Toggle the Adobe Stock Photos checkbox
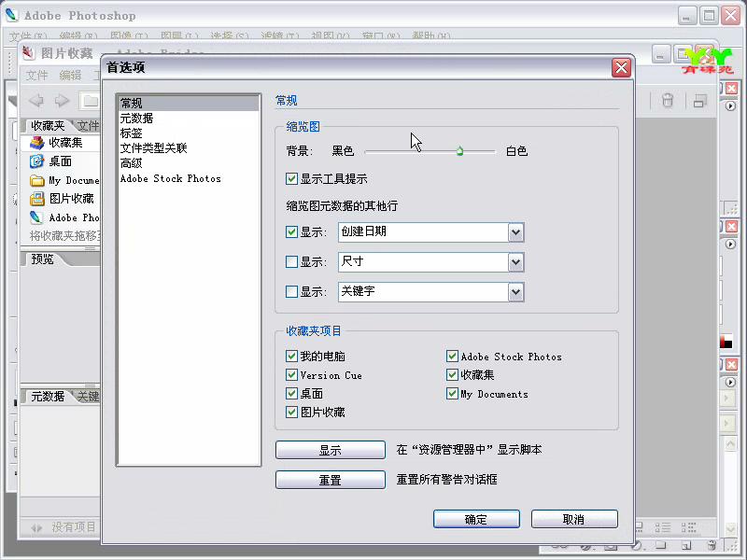747x560 pixels. coord(452,357)
